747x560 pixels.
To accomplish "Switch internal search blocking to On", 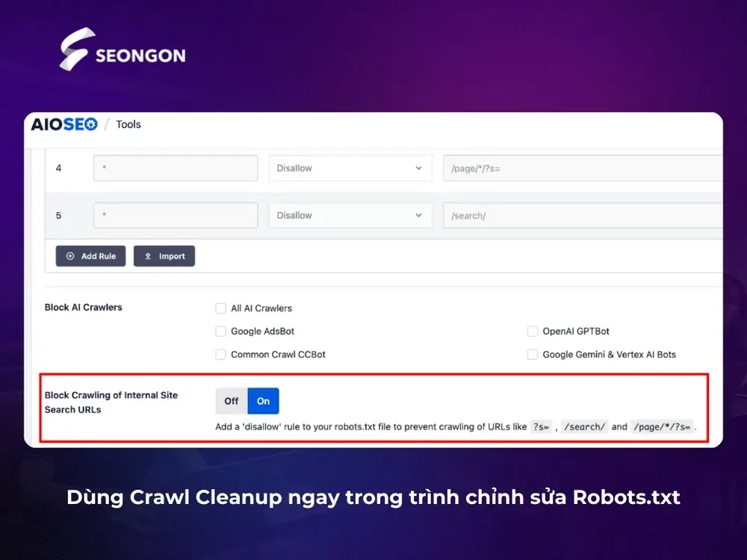I will [264, 401].
